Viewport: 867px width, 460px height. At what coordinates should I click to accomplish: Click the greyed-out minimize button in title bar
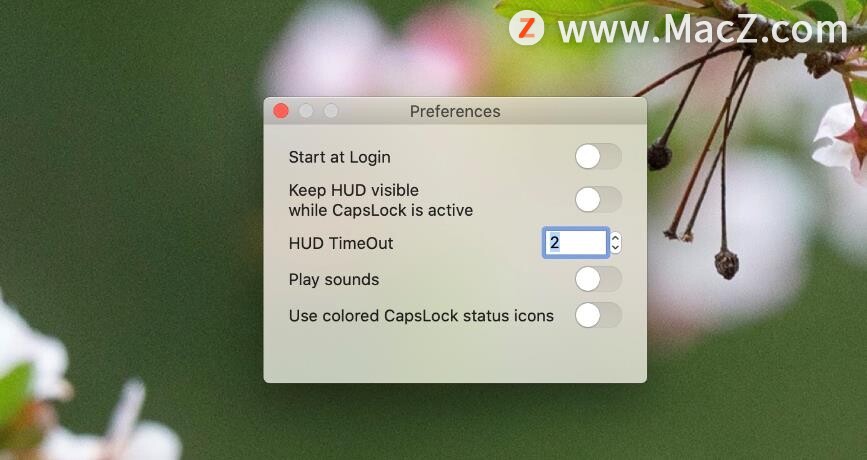306,111
